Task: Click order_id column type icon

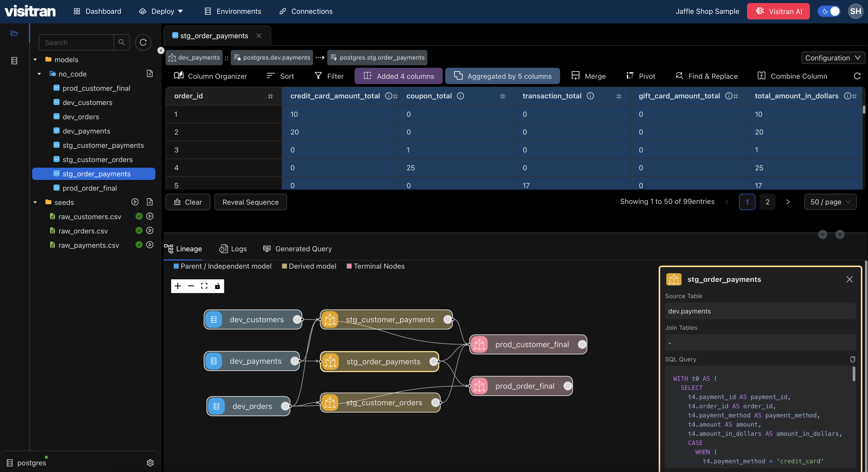Action: click(270, 96)
